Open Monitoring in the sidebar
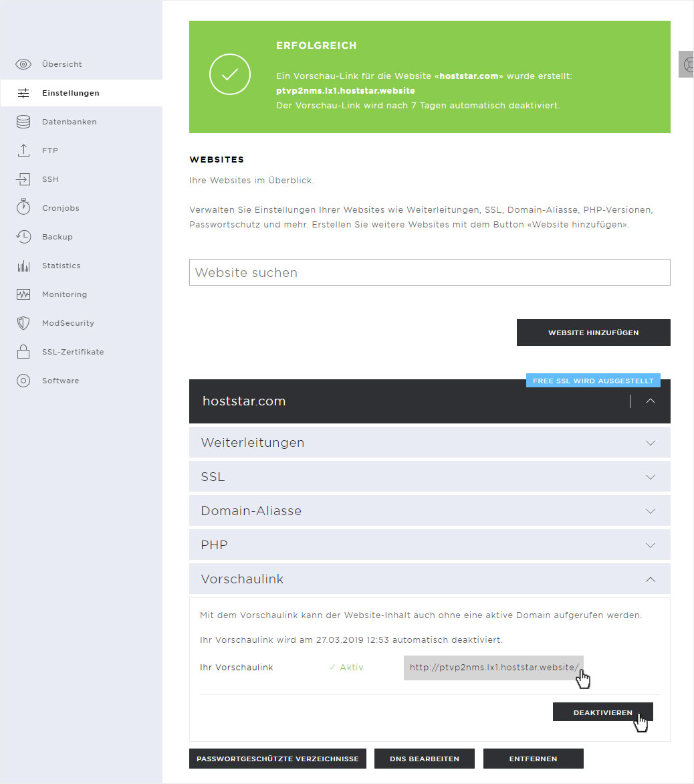 point(64,294)
